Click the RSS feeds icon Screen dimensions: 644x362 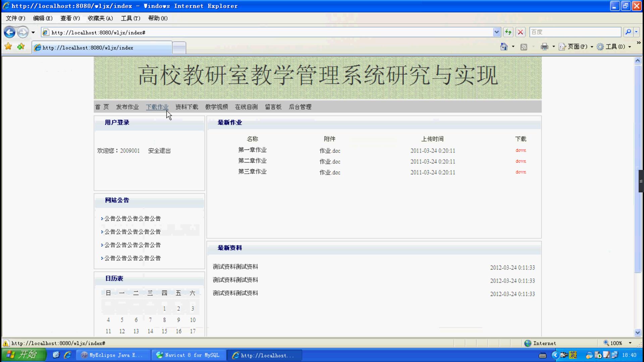tap(524, 47)
